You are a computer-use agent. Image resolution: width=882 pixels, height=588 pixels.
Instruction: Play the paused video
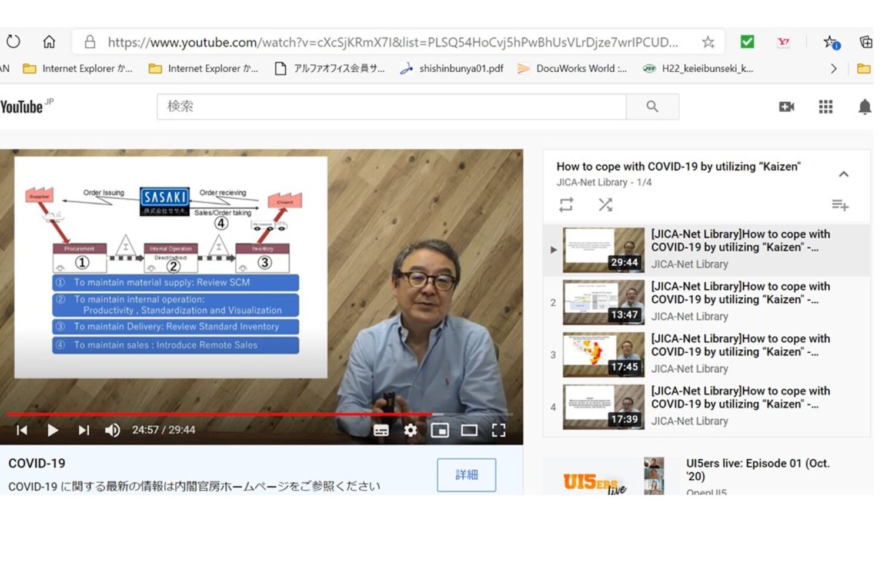tap(52, 430)
